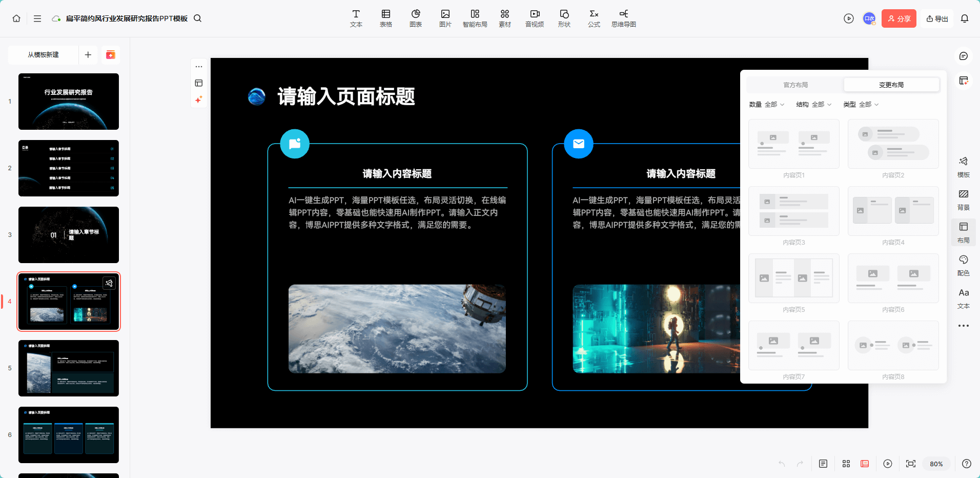Switch to 变更布局 tab

891,85
